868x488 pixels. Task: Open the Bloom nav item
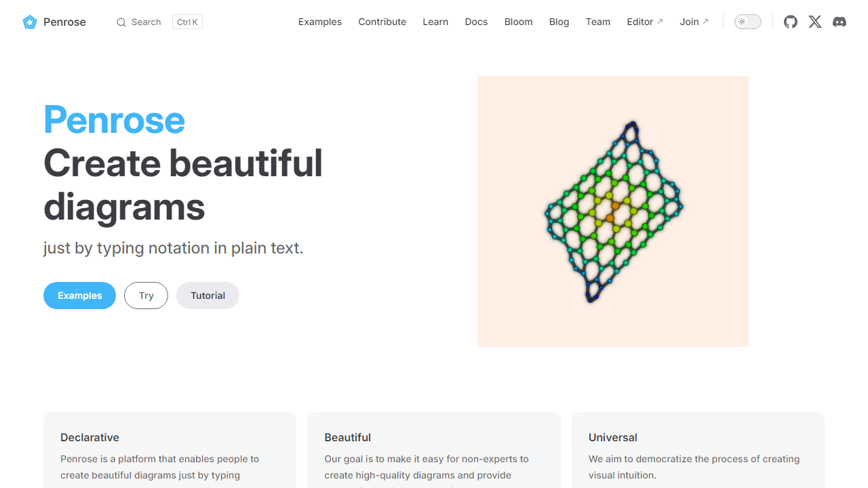click(518, 22)
